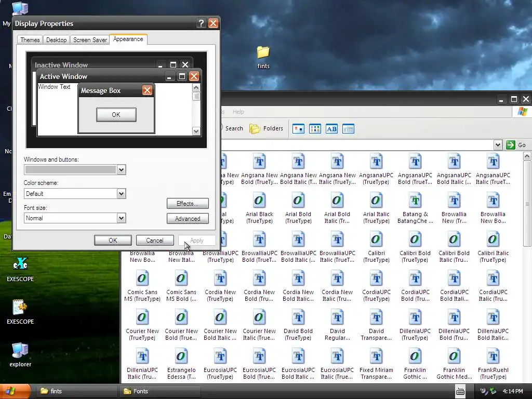The image size is (532, 399).
Task: Expand the Fonts window address bar dropdown
Action: 498,145
